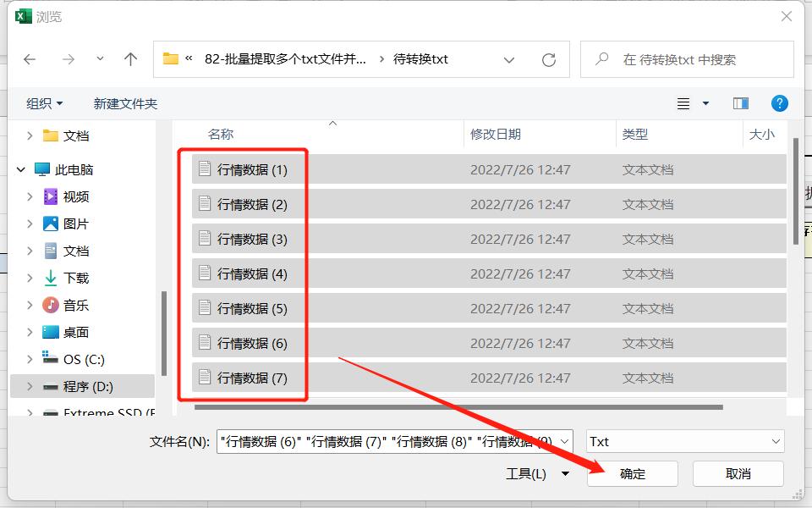812x508 pixels.
Task: Click the folder icon in the address bar
Action: (x=169, y=59)
